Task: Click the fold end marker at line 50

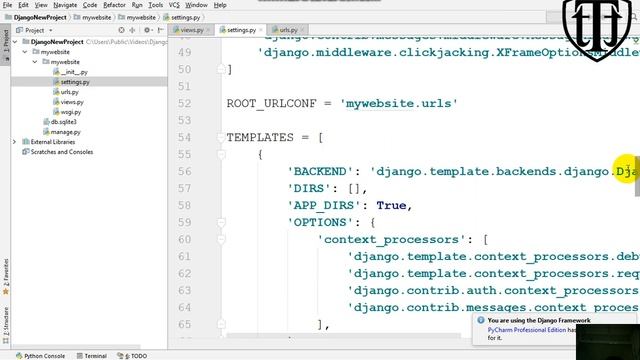Action: tap(221, 69)
